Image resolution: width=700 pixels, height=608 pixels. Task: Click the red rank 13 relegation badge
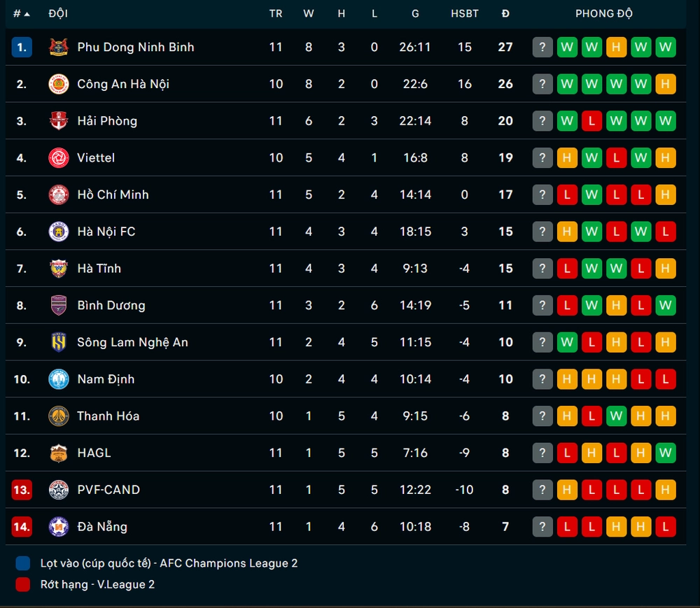(x=22, y=490)
